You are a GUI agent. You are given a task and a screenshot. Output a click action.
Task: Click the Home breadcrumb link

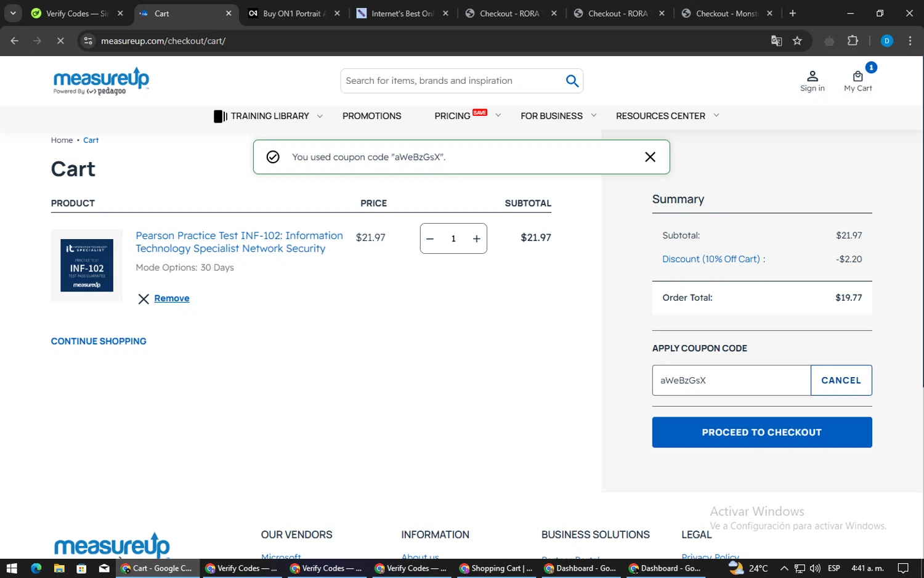[62, 140]
